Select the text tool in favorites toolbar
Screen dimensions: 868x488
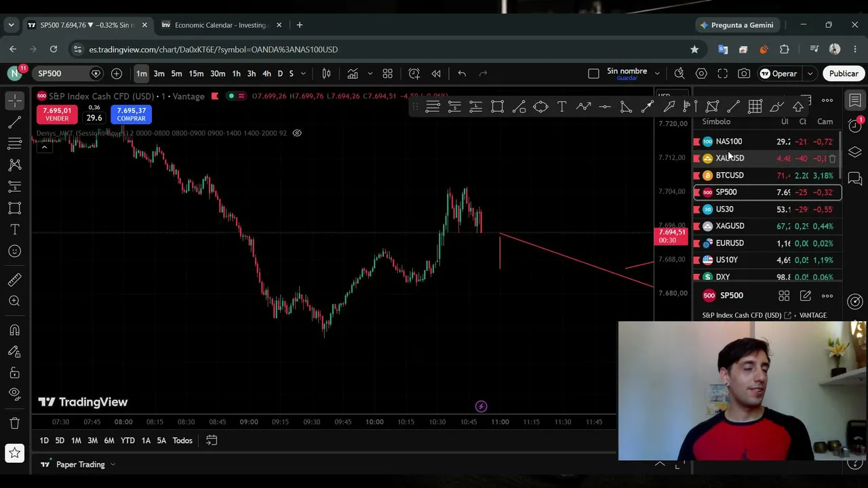pyautogui.click(x=562, y=106)
